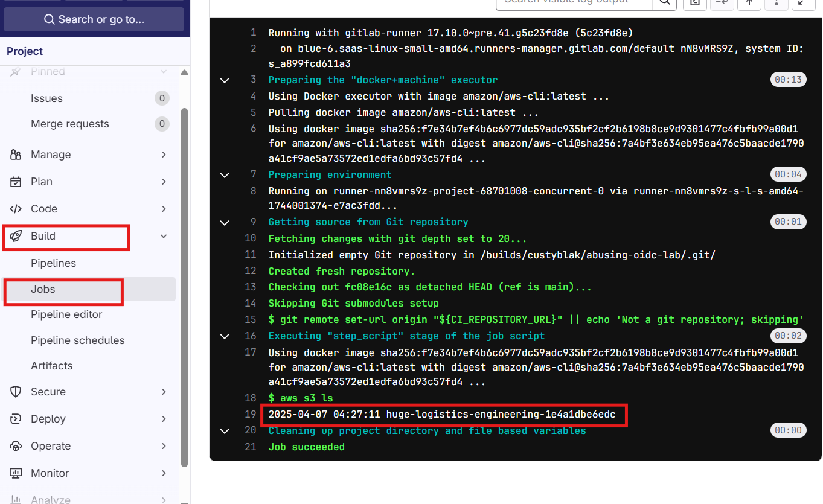Image resolution: width=823 pixels, height=504 pixels.
Task: Click the Build rocket icon in sidebar
Action: [x=16, y=236]
